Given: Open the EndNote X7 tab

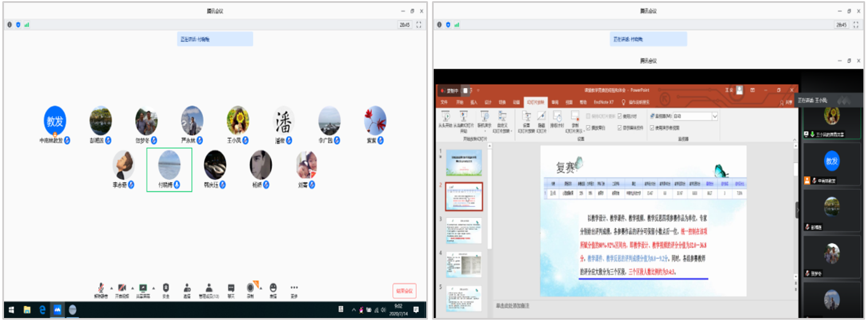Looking at the screenshot, I should click(x=604, y=102).
